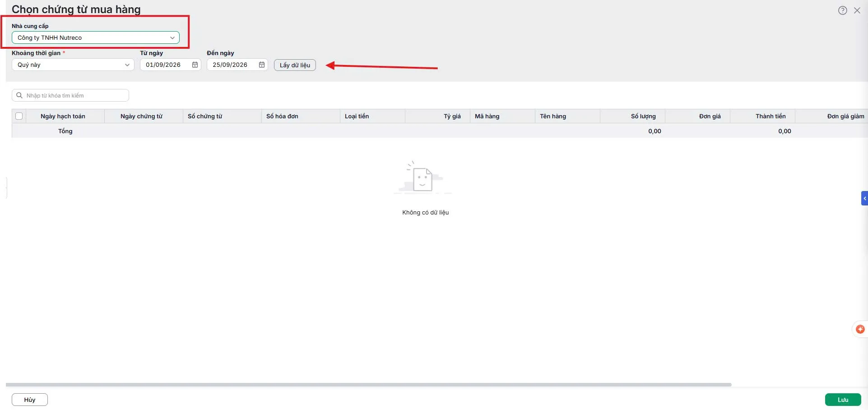Click the Từ ngày date input
Image resolution: width=868 pixels, height=410 pixels.
[171, 65]
